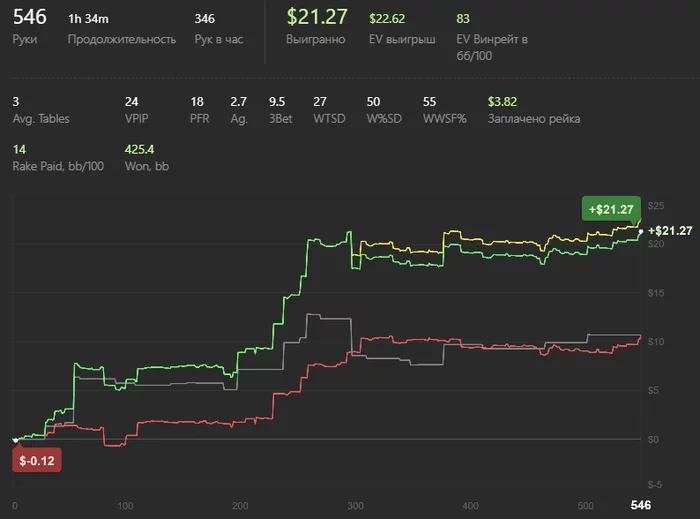Viewport: 700px width, 519px height.
Task: Click the red $-0.12 marker badge
Action: 37,460
